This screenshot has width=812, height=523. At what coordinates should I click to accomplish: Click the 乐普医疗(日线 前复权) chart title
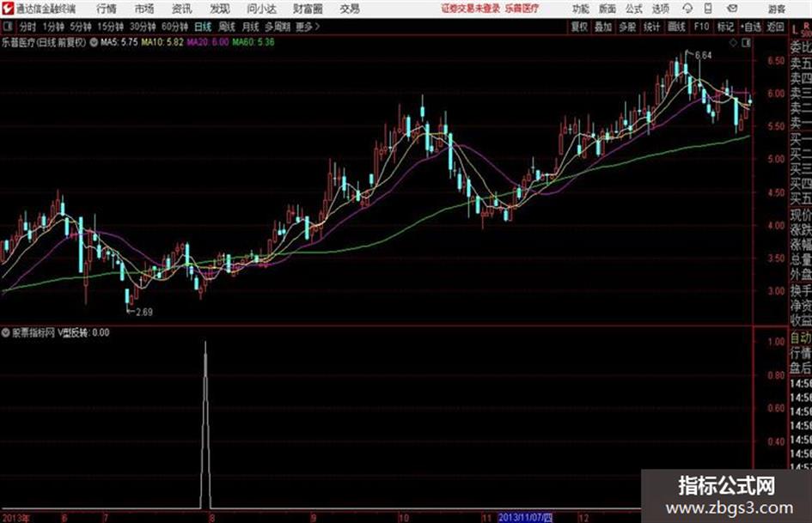click(x=44, y=42)
